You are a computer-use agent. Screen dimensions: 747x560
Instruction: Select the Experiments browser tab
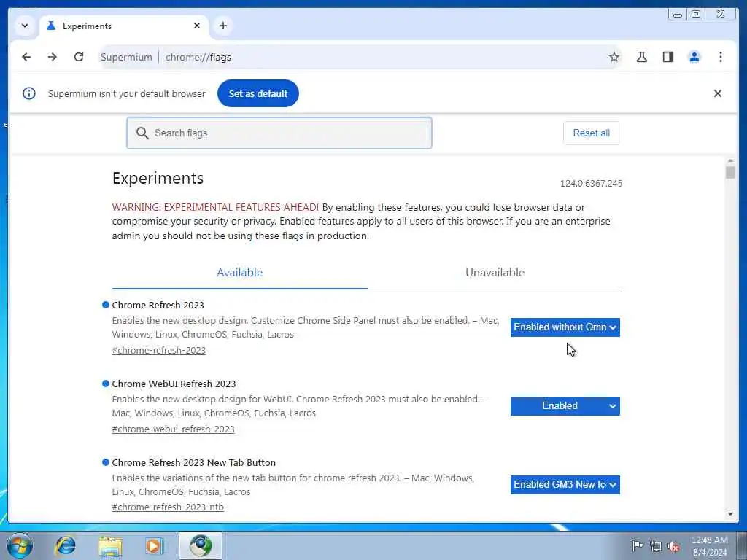point(124,26)
